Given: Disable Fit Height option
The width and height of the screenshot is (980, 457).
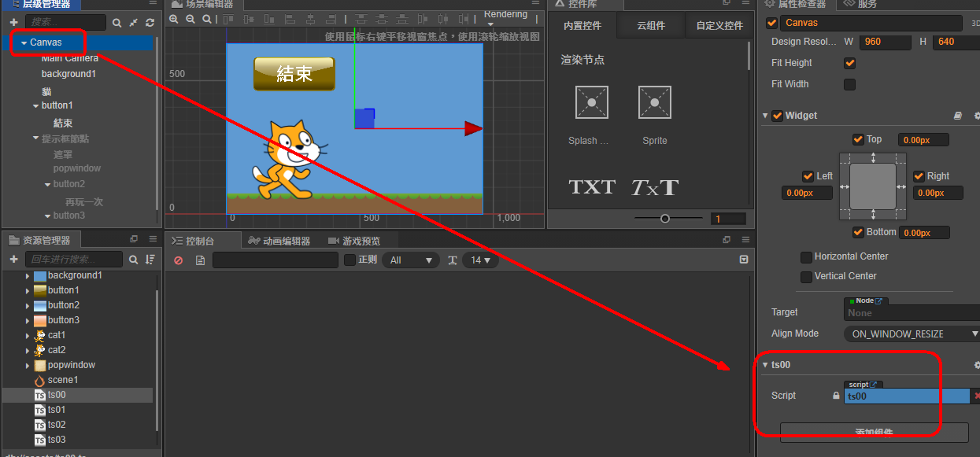Looking at the screenshot, I should click(849, 63).
